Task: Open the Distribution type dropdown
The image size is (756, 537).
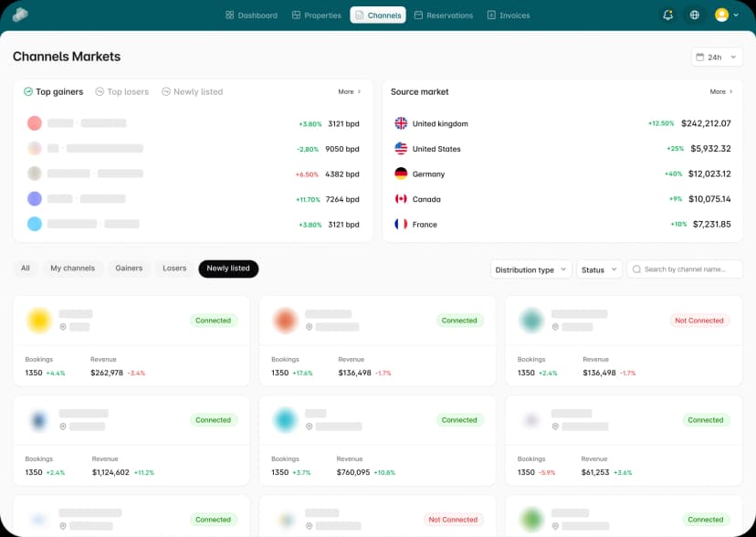Action: 531,269
